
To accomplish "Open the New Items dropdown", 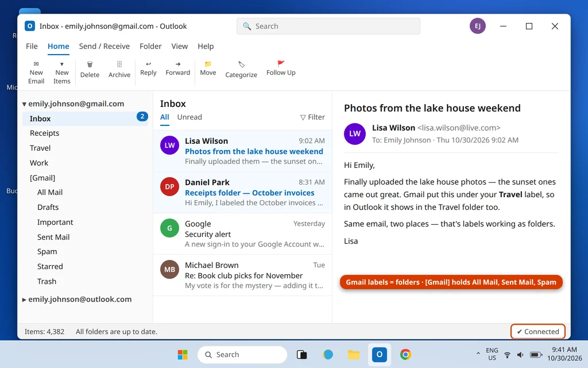I will point(62,72).
